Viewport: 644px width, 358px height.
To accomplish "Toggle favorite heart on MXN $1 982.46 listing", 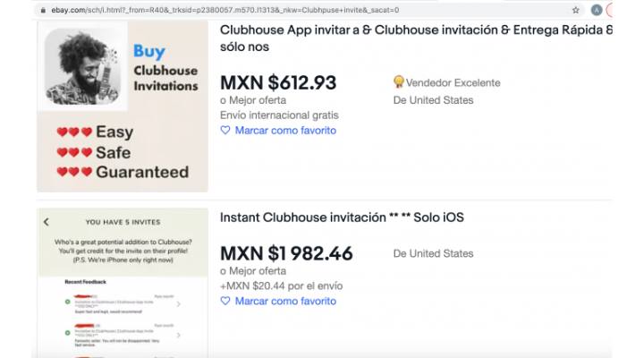I will (x=225, y=301).
